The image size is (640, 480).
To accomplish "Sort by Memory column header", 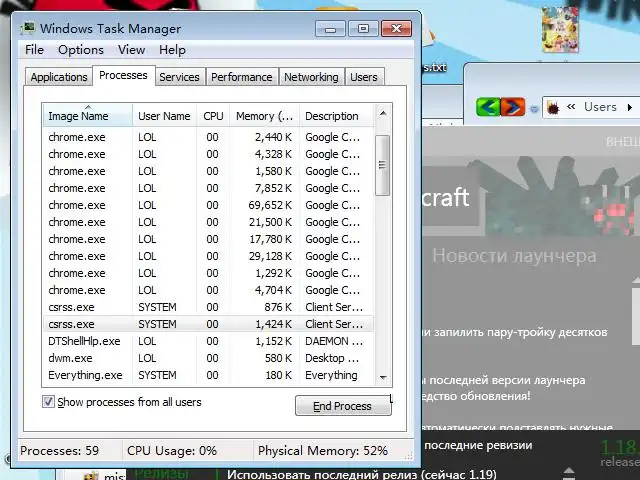I will (264, 116).
